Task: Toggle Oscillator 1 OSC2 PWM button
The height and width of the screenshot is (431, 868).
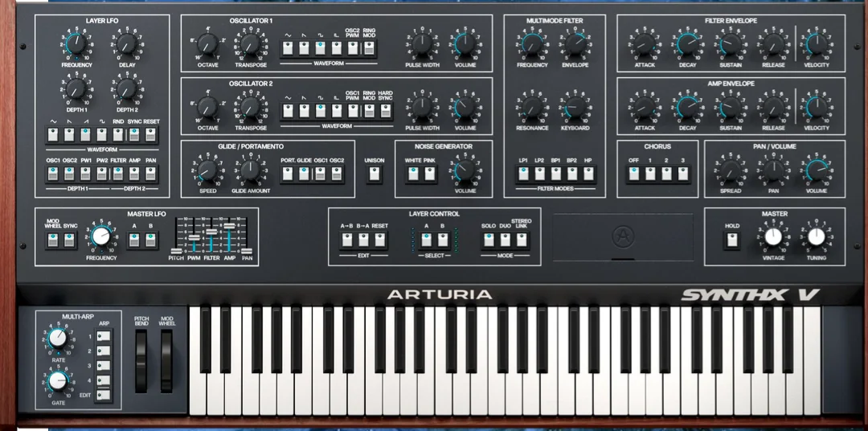Action: 353,48
